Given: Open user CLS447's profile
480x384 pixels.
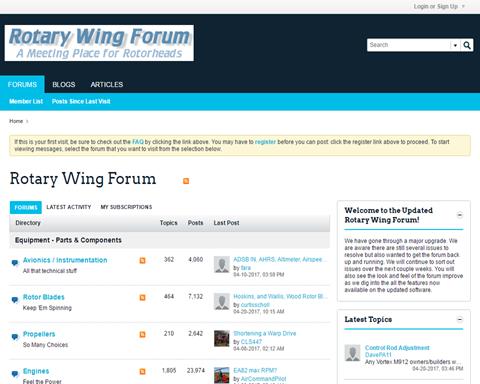Looking at the screenshot, I should click(x=251, y=342).
